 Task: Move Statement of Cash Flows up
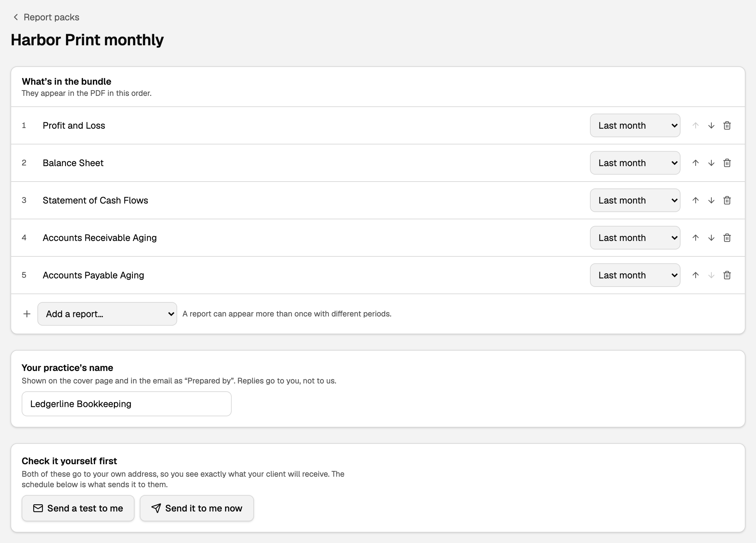695,200
